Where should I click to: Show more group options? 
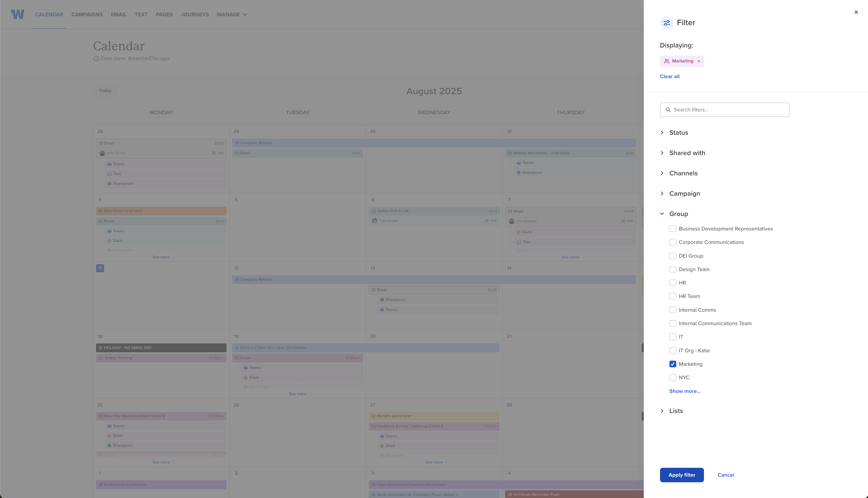685,391
